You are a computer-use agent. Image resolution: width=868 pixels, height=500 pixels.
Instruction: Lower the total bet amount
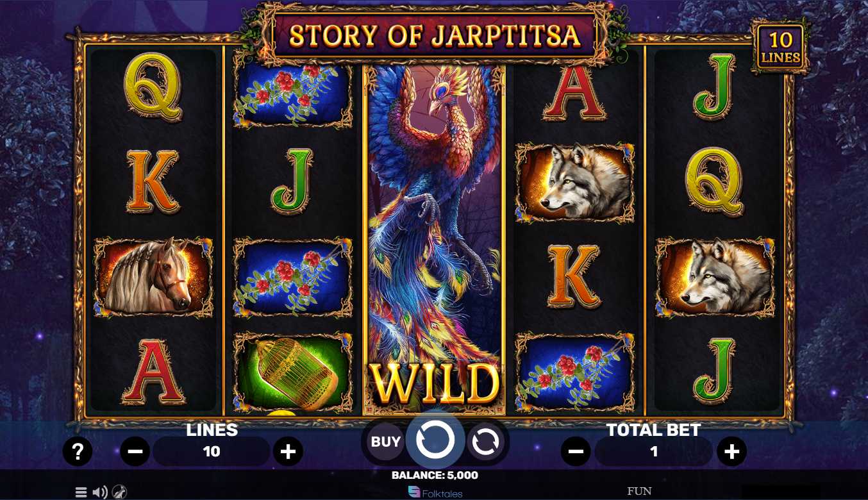point(576,452)
